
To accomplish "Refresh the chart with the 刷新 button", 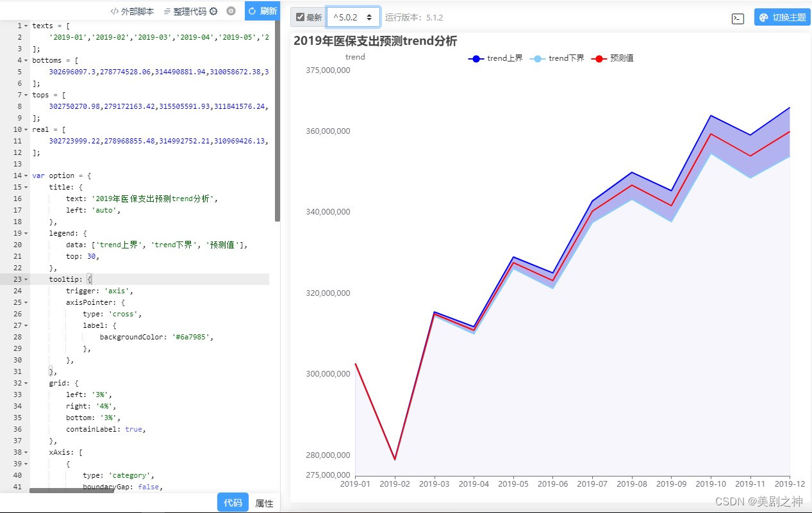I will [x=263, y=11].
